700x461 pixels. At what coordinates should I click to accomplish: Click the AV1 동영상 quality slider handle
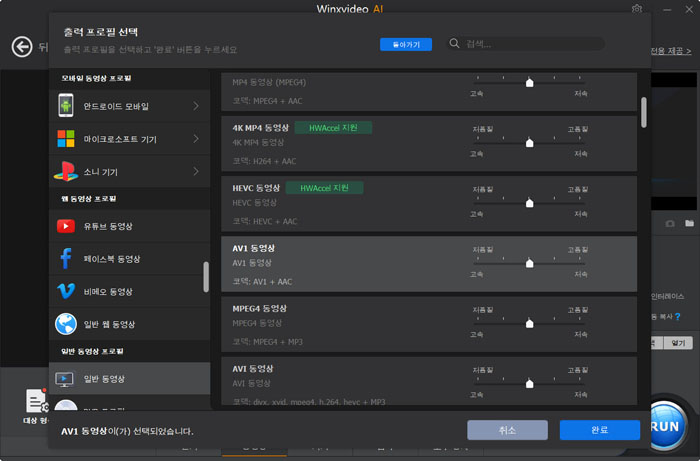(529, 264)
